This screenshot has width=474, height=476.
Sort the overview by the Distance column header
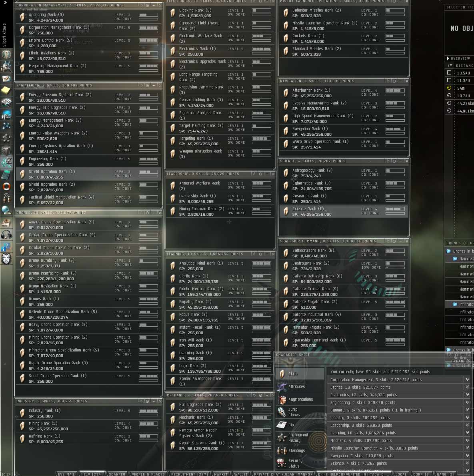pos(464,66)
